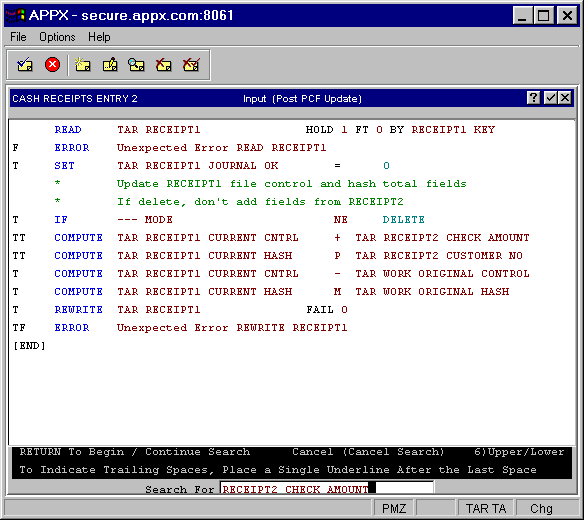Click the PMZ status bar entry
This screenshot has width=584, height=520.
point(394,508)
